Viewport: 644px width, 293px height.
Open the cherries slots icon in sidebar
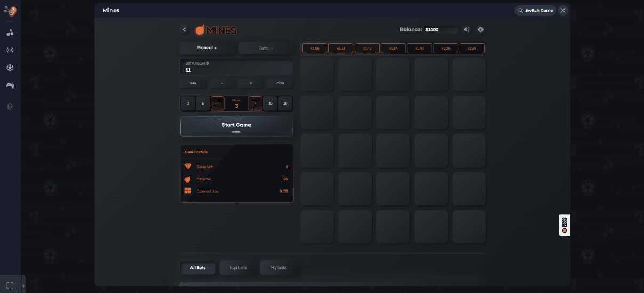10,33
